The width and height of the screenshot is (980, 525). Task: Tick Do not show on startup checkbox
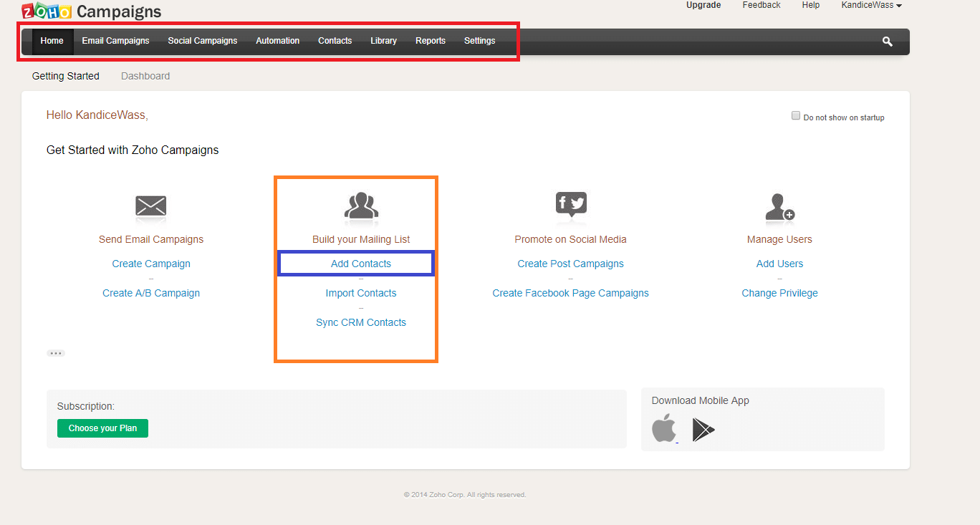tap(796, 115)
